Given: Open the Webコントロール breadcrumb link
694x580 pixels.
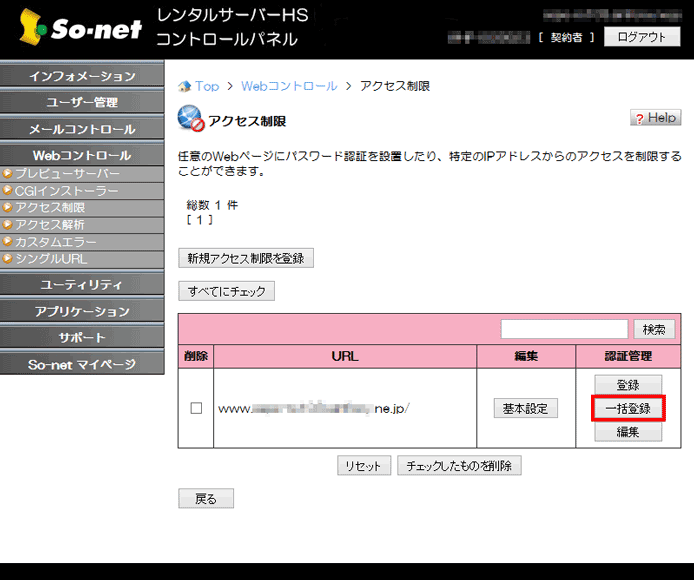Looking at the screenshot, I should point(289,86).
